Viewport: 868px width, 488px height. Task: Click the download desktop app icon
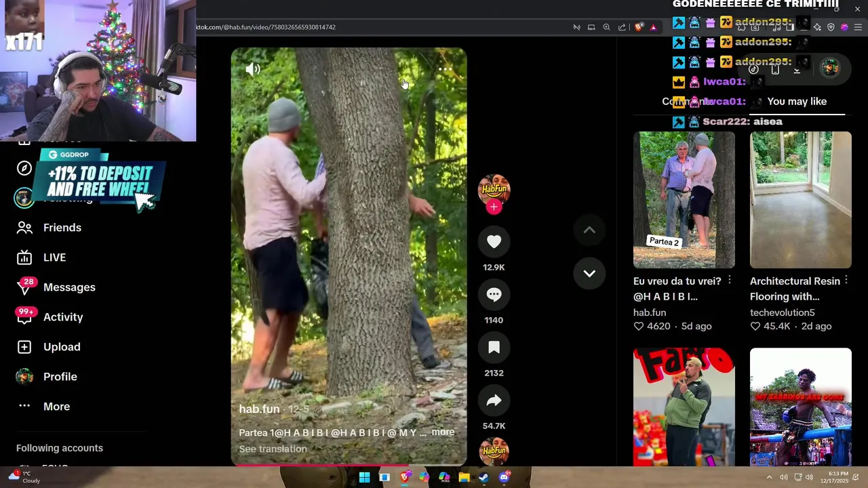click(797, 68)
